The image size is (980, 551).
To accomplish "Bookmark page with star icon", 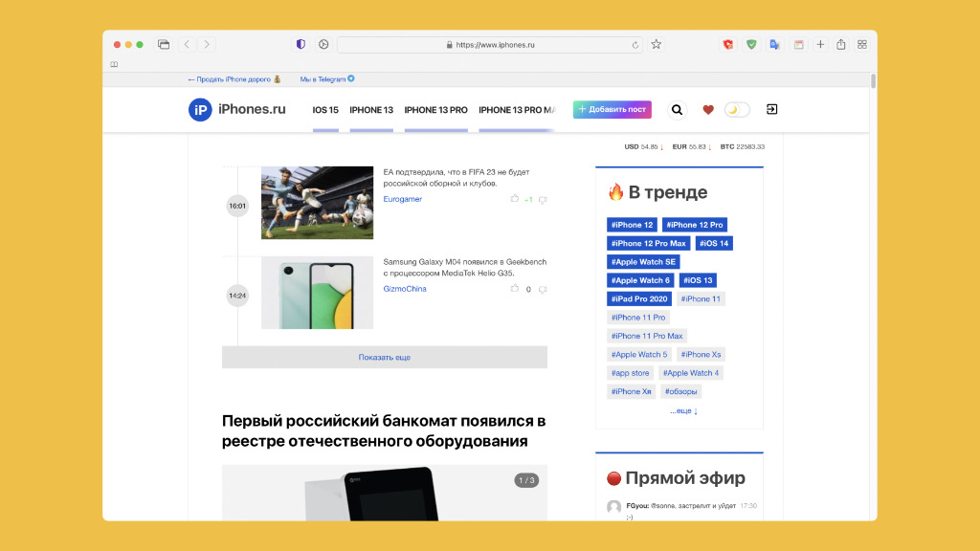I will pos(656,44).
